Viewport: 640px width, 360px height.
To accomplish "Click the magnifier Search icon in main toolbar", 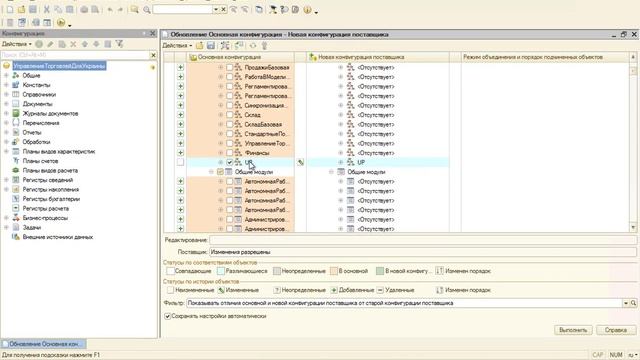I will (x=147, y=9).
